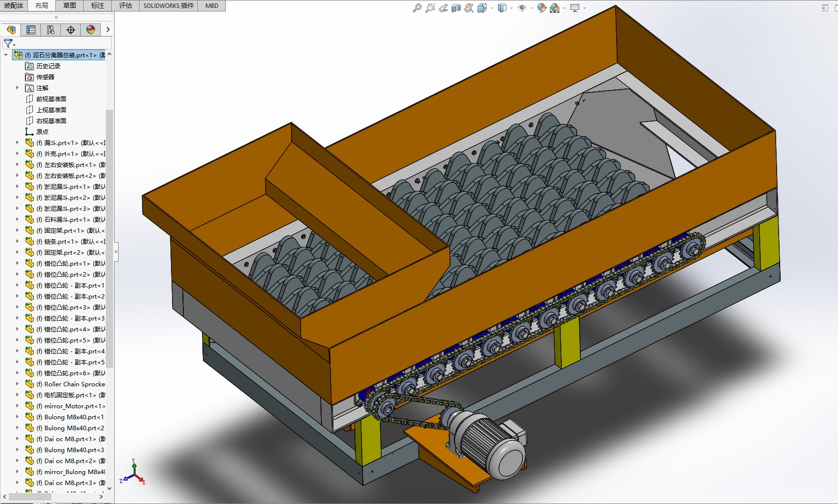Open the Dynamic Annotation Views icon
838x504 pixels.
click(x=469, y=8)
